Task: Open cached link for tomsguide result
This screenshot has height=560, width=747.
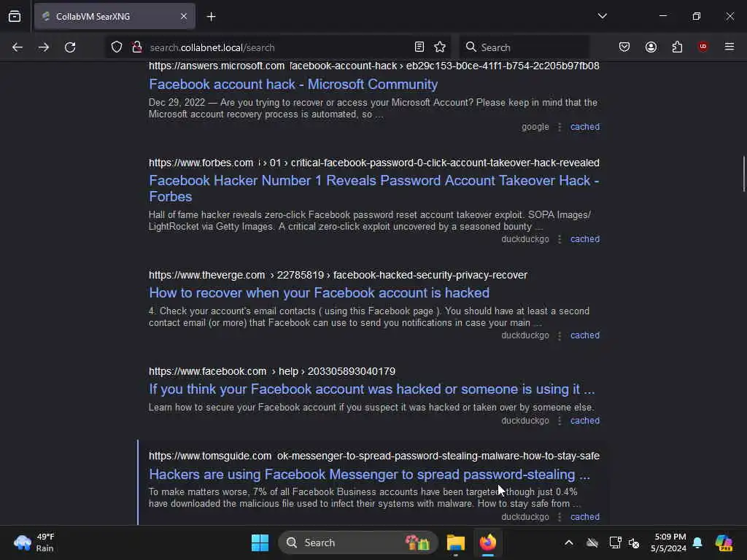Action: [585, 517]
